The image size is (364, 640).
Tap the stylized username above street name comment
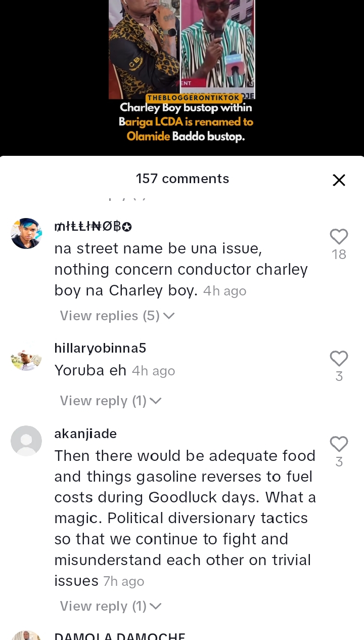point(93,227)
